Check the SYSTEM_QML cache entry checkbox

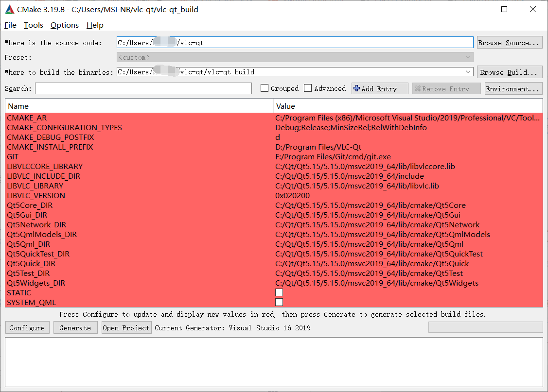pos(279,302)
